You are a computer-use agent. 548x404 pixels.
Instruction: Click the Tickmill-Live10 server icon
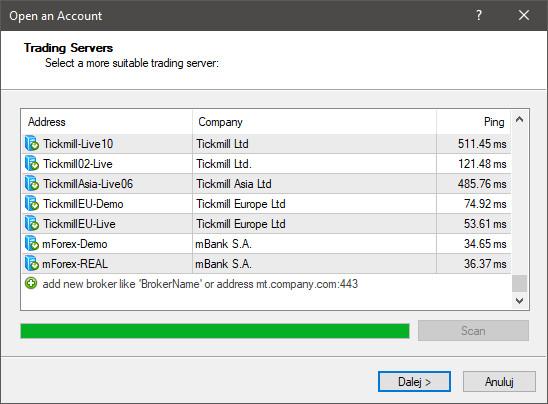(x=32, y=144)
